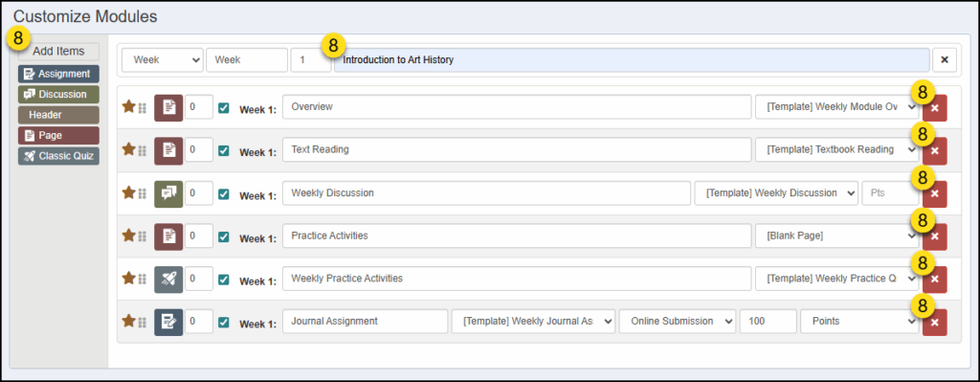Click the drag handle on Weekly Practice Activities row
The width and height of the screenshot is (980, 382).
point(142,280)
